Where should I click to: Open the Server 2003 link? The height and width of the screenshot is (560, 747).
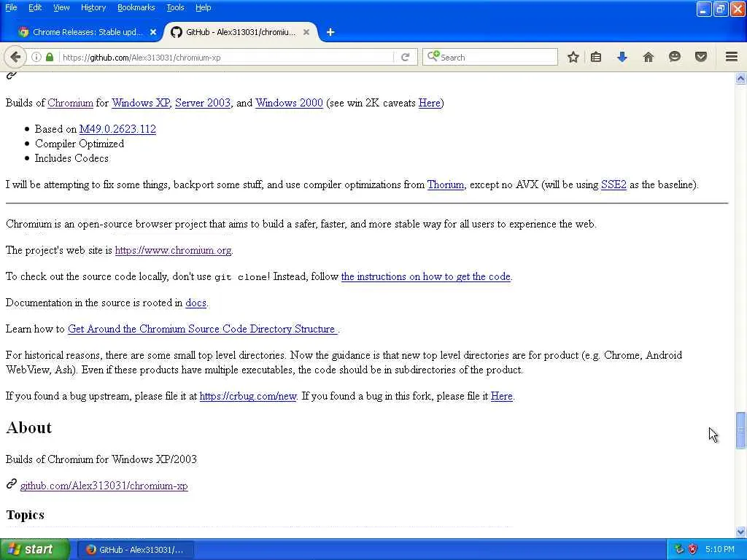click(203, 103)
